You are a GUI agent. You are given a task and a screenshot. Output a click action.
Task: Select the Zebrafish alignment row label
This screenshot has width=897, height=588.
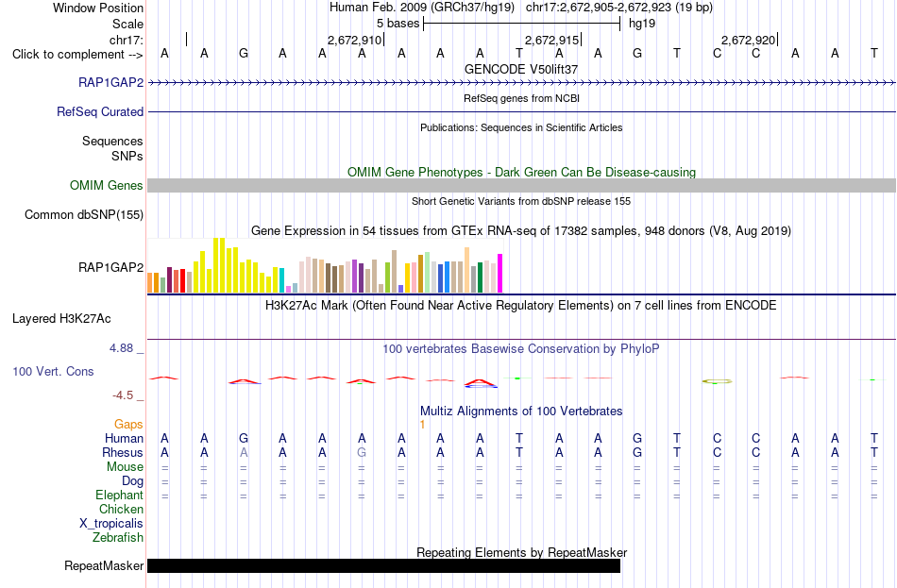click(118, 538)
